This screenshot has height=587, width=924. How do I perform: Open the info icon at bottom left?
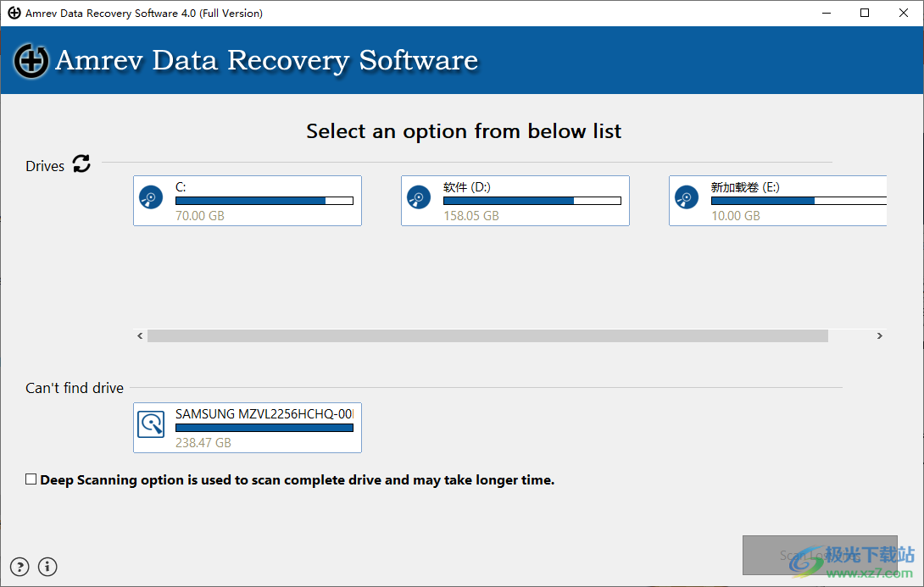(47, 567)
